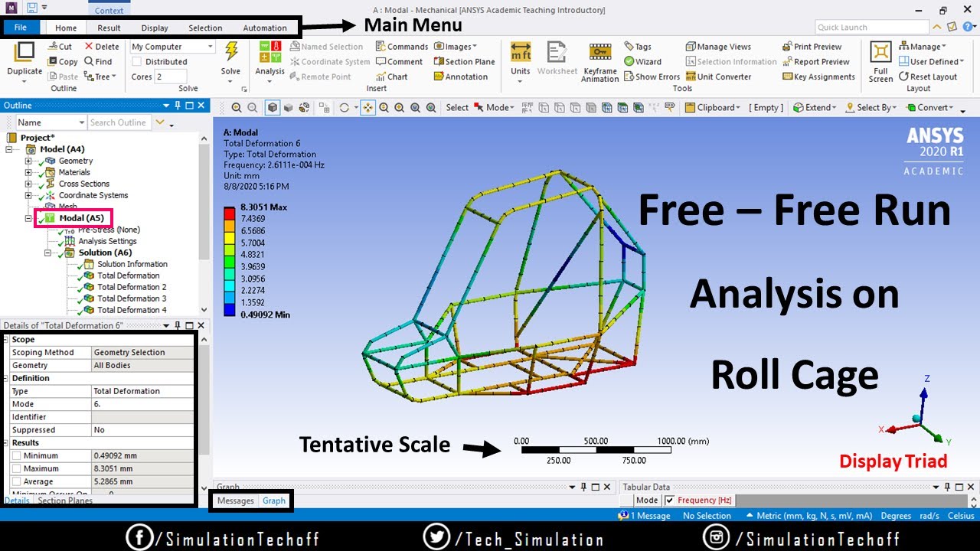980x551 pixels.
Task: Open the Unit Converter tool
Action: [718, 77]
